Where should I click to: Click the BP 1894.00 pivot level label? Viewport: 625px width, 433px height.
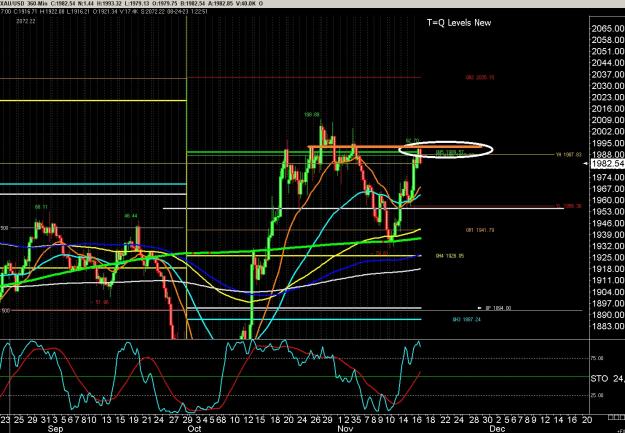point(498,308)
